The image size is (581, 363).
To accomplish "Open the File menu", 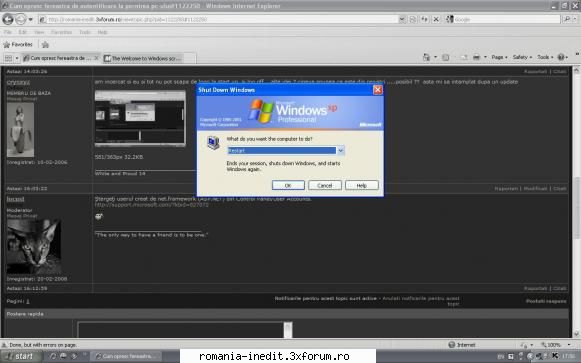I will tap(7, 32).
